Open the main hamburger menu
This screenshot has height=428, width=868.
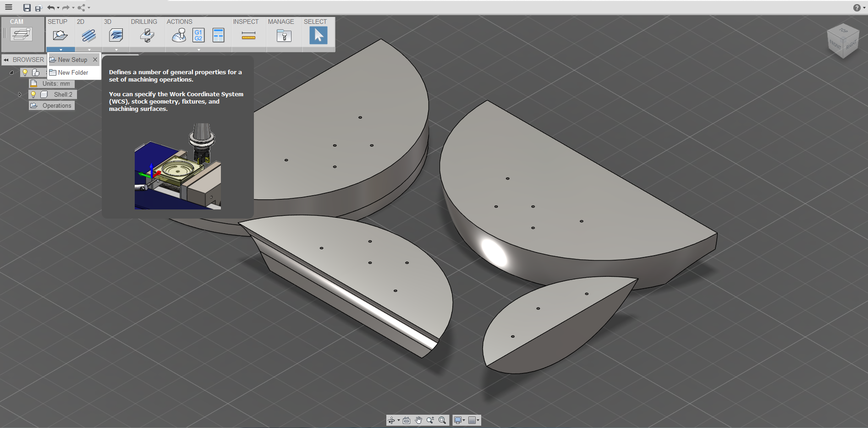tap(9, 7)
